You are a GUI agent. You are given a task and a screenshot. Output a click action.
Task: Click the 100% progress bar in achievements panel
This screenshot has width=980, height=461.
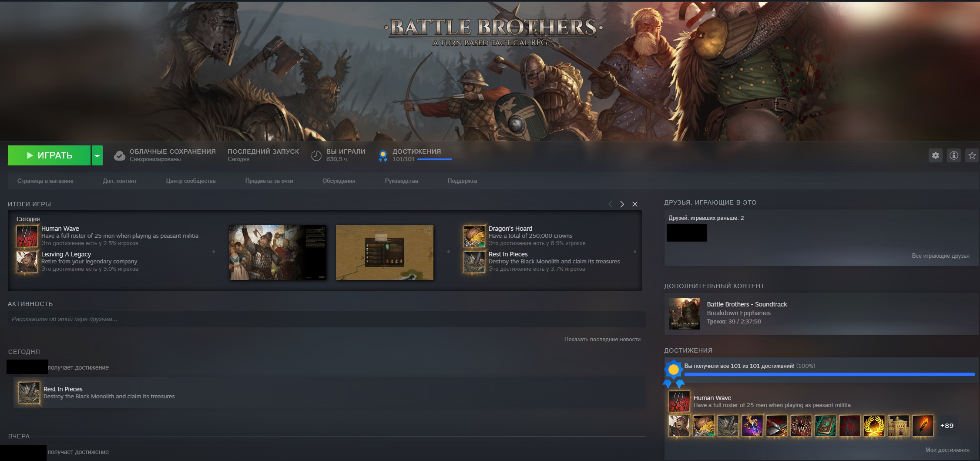coord(829,374)
